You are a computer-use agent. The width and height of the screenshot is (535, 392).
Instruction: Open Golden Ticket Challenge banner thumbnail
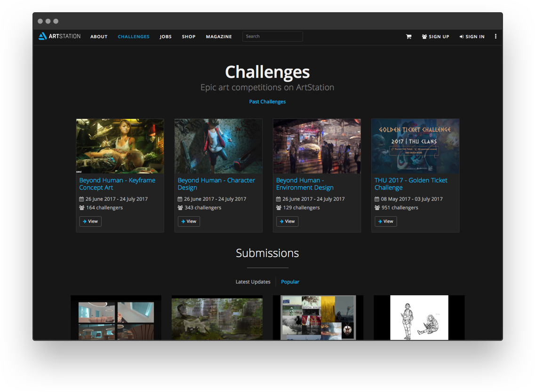pos(415,146)
